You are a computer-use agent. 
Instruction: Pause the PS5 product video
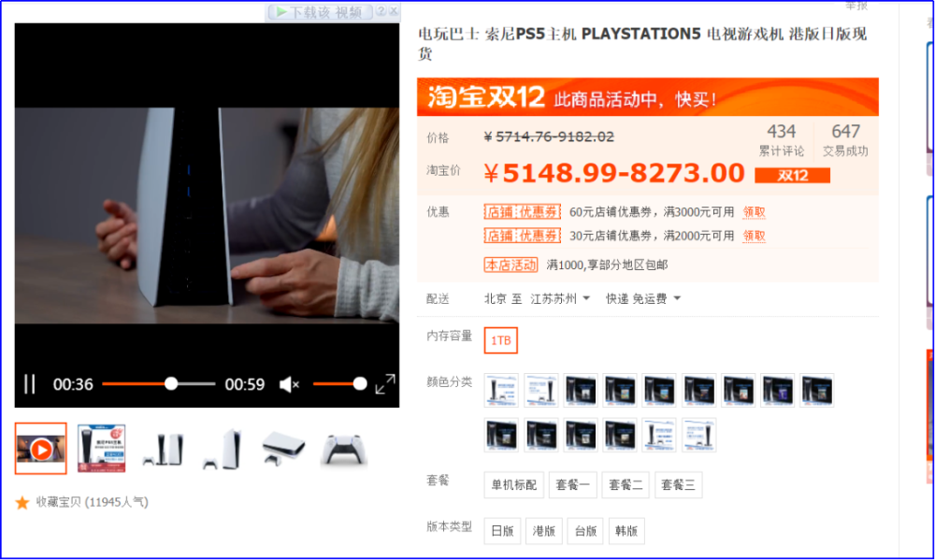[29, 384]
